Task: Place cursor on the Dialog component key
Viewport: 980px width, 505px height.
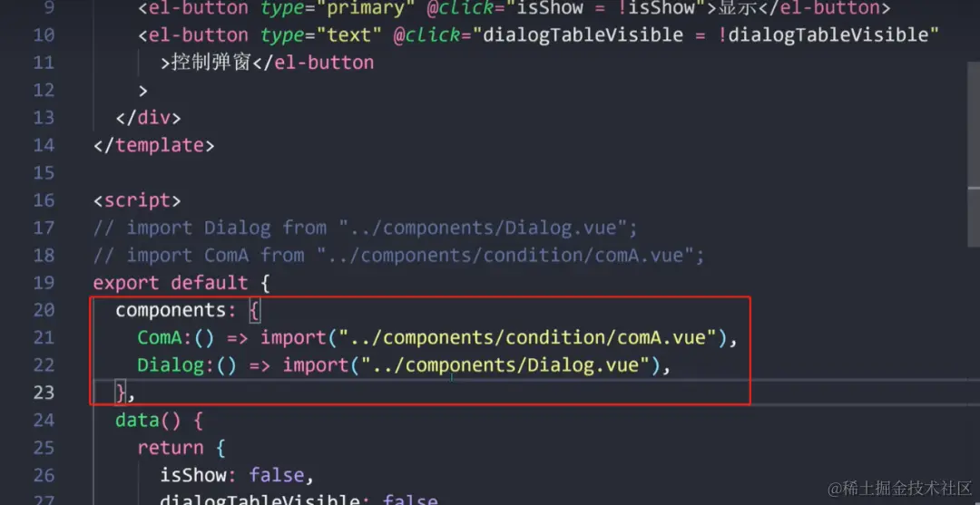Action: coord(171,365)
